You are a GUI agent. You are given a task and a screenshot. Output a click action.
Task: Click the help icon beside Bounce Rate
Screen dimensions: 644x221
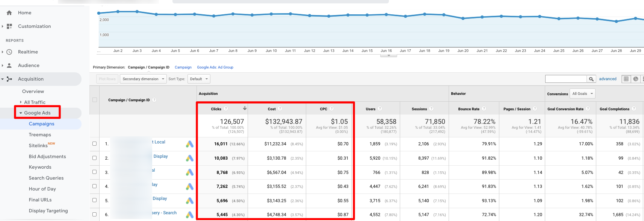(x=484, y=109)
